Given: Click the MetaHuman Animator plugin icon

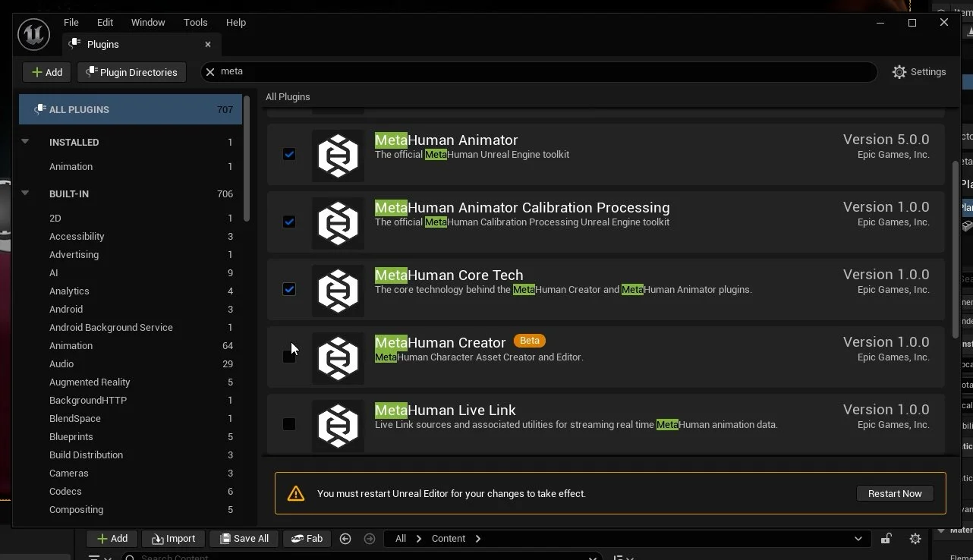Looking at the screenshot, I should point(338,156).
